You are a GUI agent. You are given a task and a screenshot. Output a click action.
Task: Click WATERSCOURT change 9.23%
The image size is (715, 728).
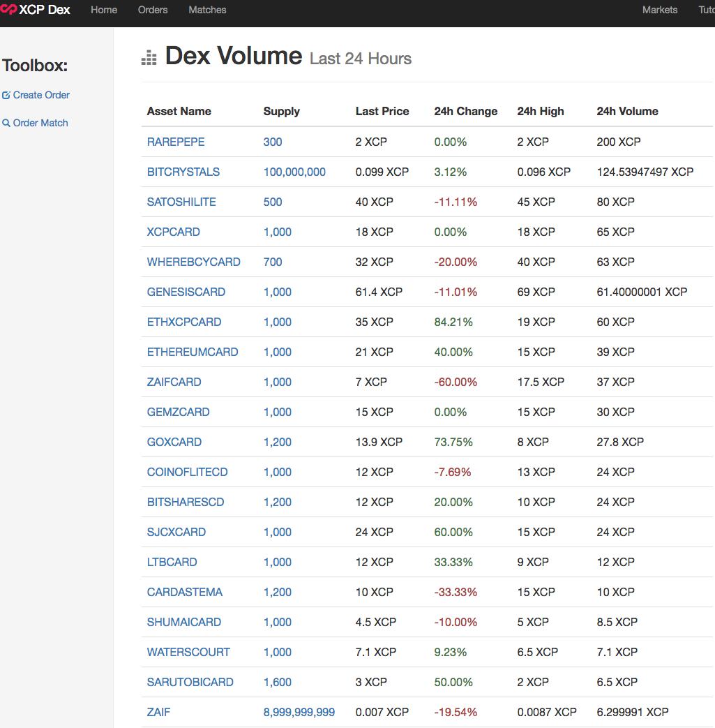click(x=451, y=653)
